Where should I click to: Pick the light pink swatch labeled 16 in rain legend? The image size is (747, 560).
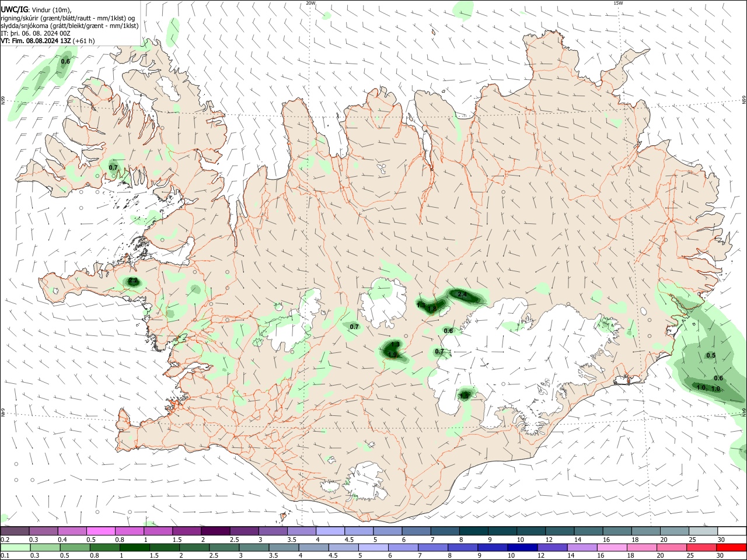pos(612,547)
